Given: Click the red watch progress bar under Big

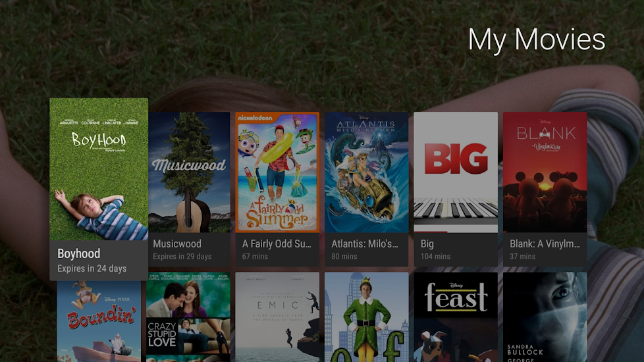Looking at the screenshot, I should click(430, 232).
